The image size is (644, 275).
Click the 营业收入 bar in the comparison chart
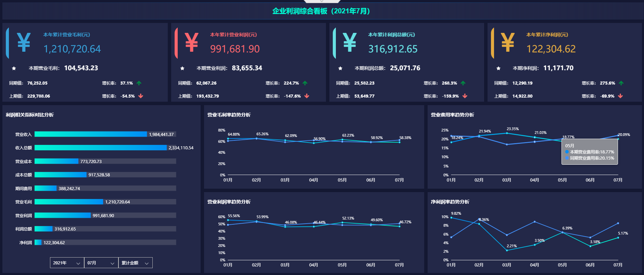point(91,134)
